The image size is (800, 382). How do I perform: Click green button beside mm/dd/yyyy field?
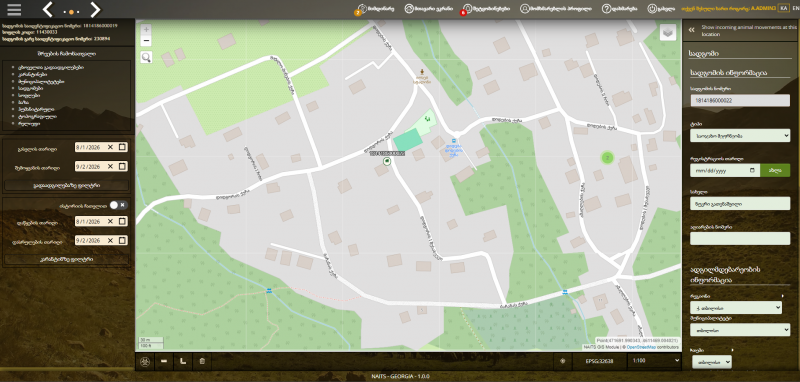pyautogui.click(x=775, y=170)
